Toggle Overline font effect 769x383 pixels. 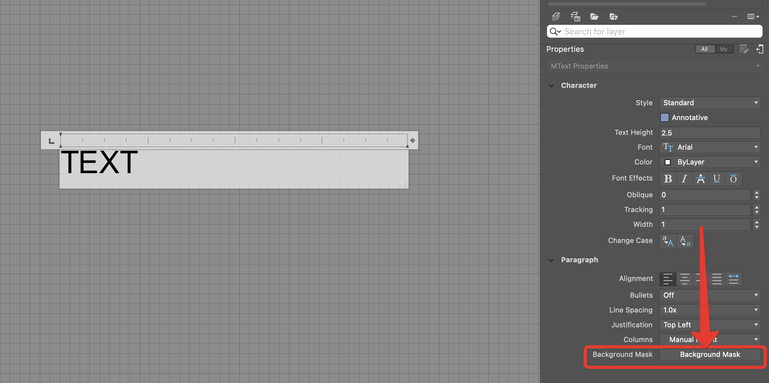pyautogui.click(x=733, y=179)
